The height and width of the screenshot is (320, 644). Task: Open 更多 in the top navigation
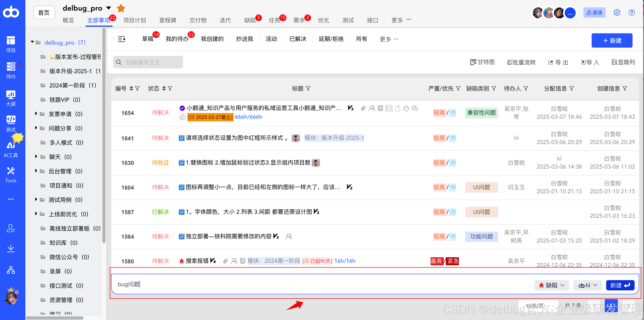coord(401,20)
